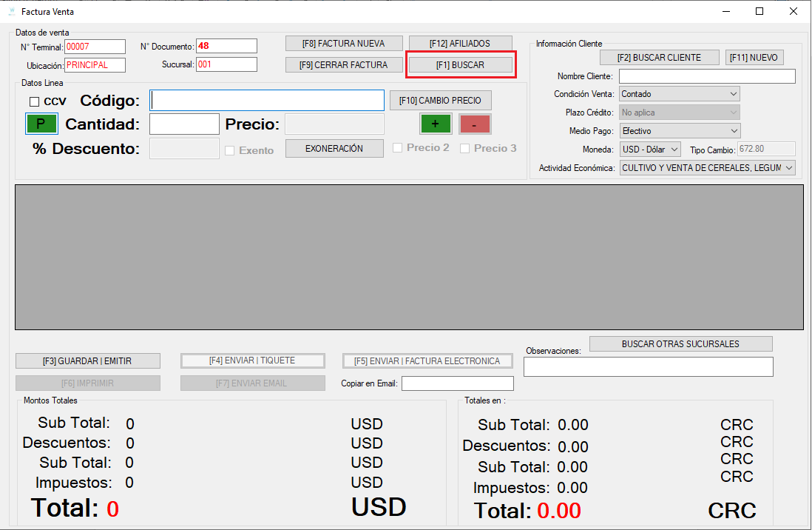Open the Condición Venta dropdown

(680, 94)
